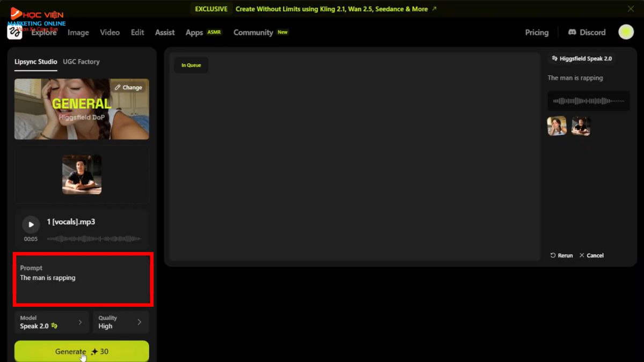Expand the Quality High selector

(x=121, y=322)
